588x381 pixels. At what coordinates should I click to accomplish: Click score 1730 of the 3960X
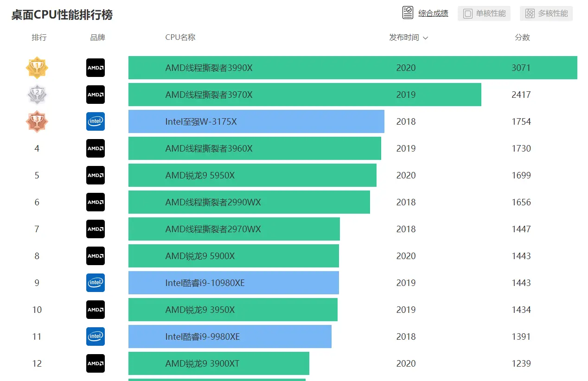pos(521,148)
